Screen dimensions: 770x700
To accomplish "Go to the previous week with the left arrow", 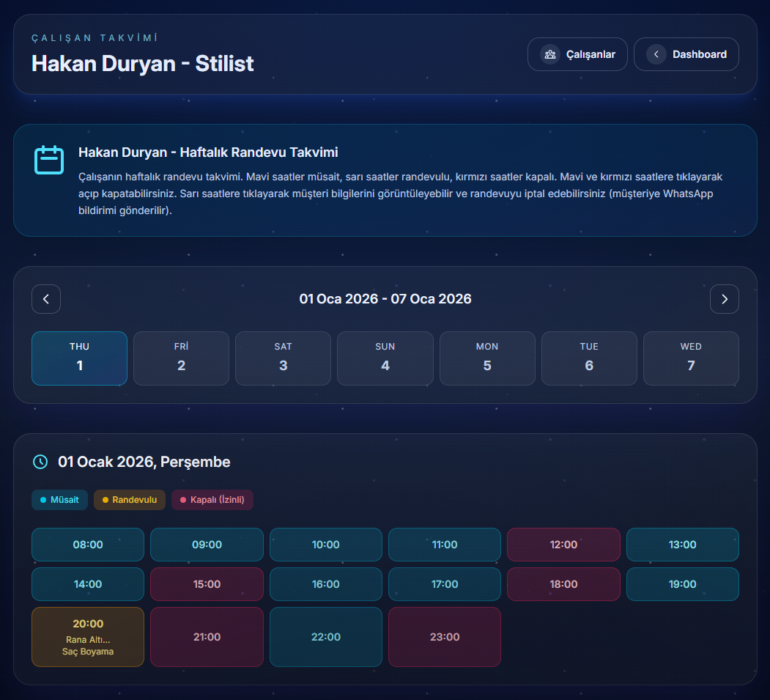I will [45, 299].
